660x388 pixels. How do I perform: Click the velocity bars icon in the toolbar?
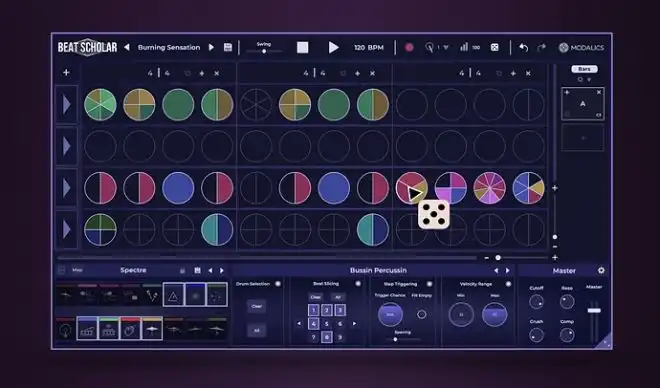point(464,47)
